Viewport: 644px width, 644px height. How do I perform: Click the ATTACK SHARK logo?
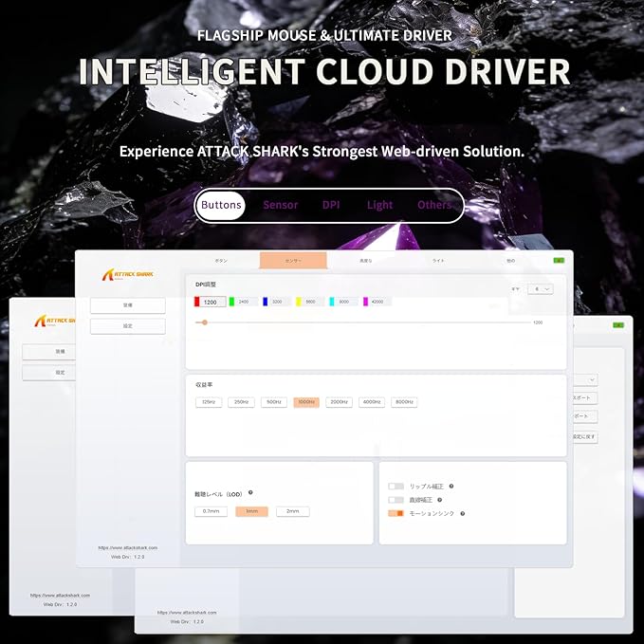coord(128,274)
